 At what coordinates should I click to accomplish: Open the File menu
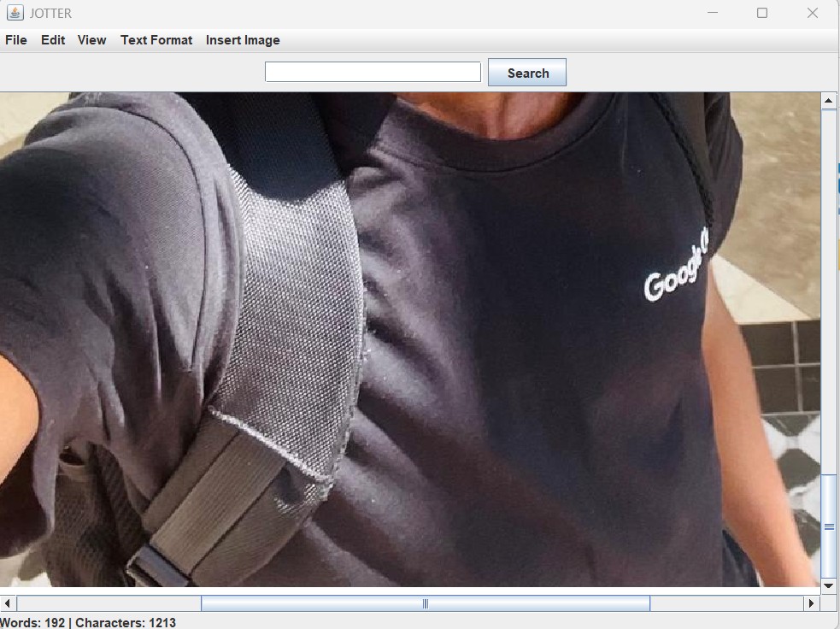[16, 40]
